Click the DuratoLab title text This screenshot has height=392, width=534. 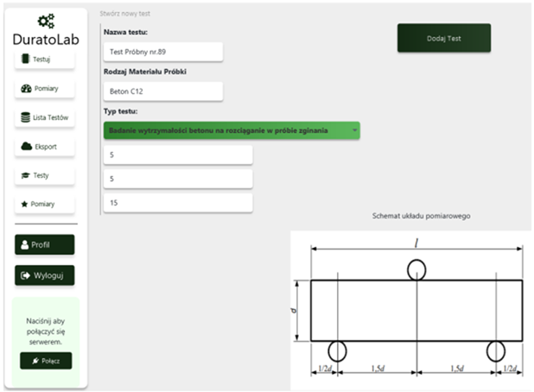[45, 40]
